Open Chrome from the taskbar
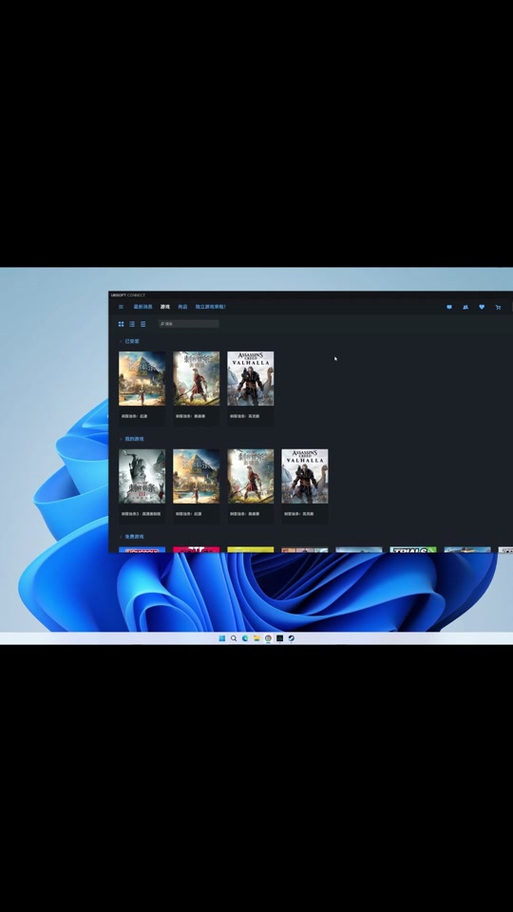 [x=268, y=638]
